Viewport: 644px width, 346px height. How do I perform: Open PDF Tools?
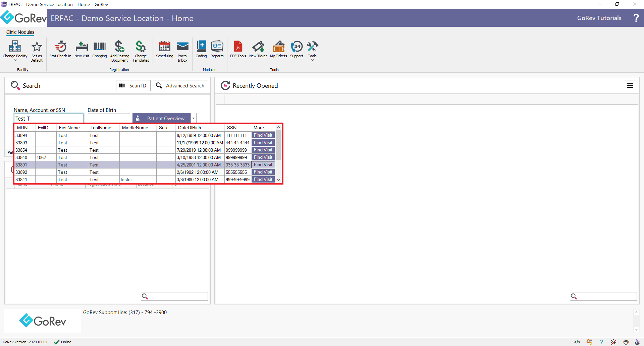238,49
